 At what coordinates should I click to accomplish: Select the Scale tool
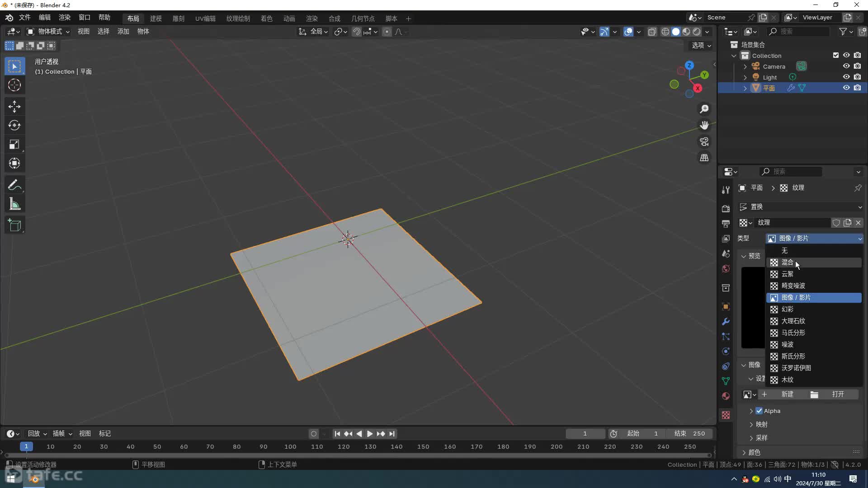[x=14, y=144]
